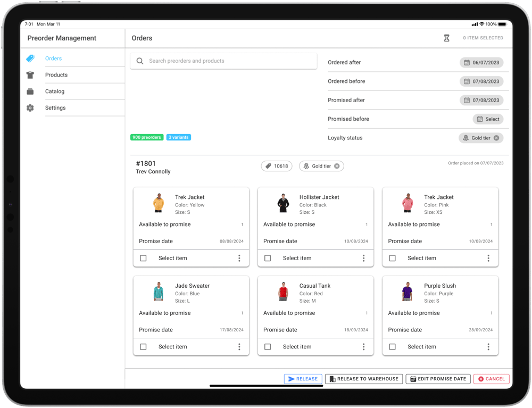The image size is (532, 408).
Task: Open Promised before Select date picker
Action: (x=488, y=119)
